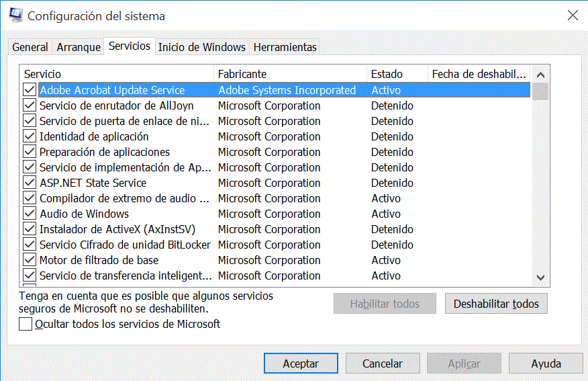This screenshot has height=381, width=588.
Task: Toggle Instalador de ActiveX (AxInstSV) checkbox
Action: (30, 228)
